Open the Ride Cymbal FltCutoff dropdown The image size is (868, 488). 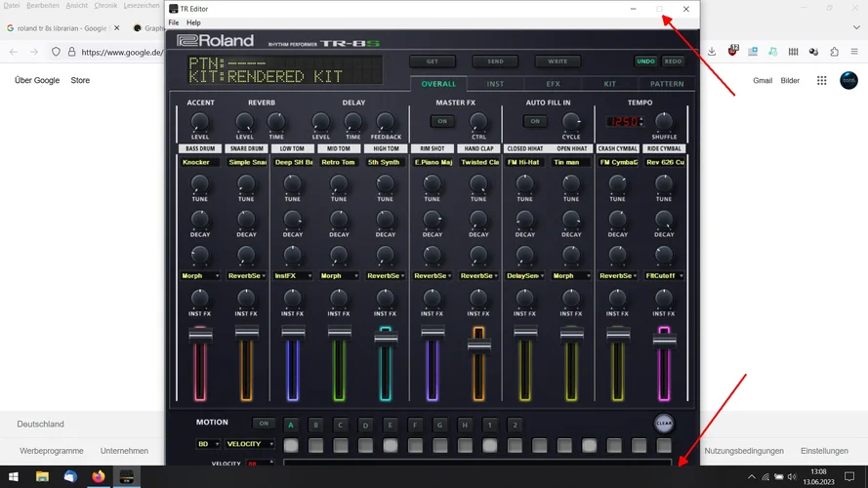(x=664, y=276)
